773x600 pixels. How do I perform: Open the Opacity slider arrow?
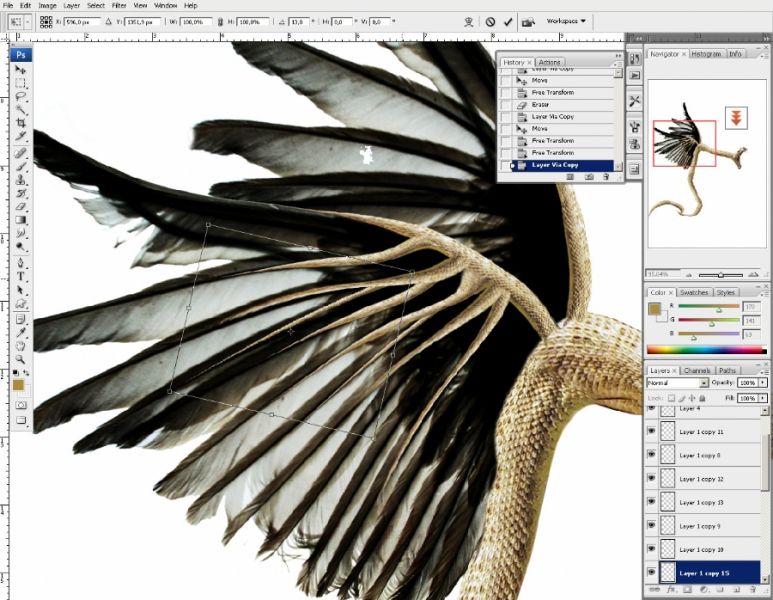click(763, 383)
